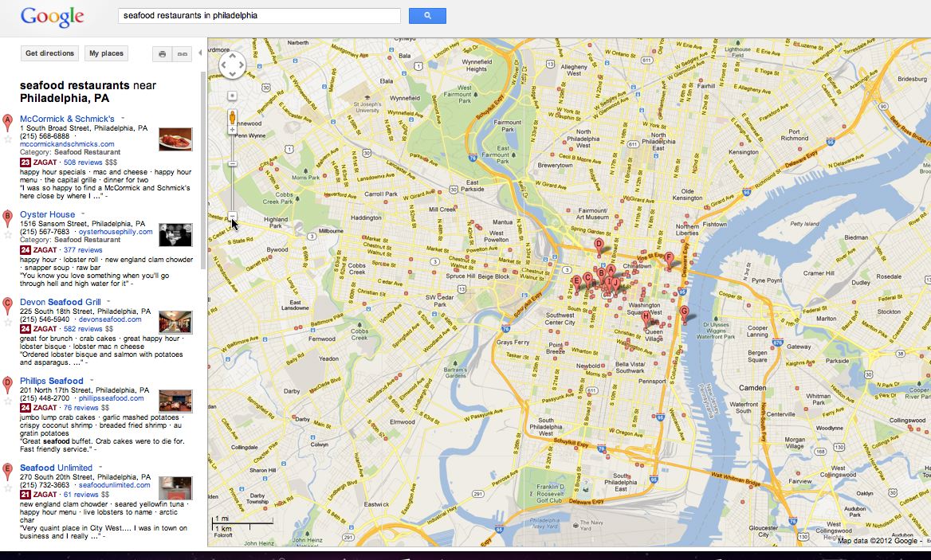Screen dimensions: 931x560
Task: Open My places
Action: [x=106, y=53]
